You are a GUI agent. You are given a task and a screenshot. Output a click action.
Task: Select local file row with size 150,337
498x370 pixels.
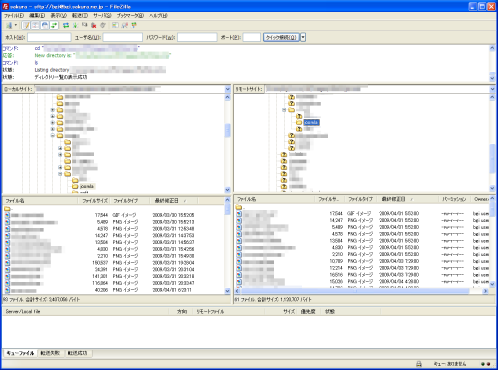(114, 263)
